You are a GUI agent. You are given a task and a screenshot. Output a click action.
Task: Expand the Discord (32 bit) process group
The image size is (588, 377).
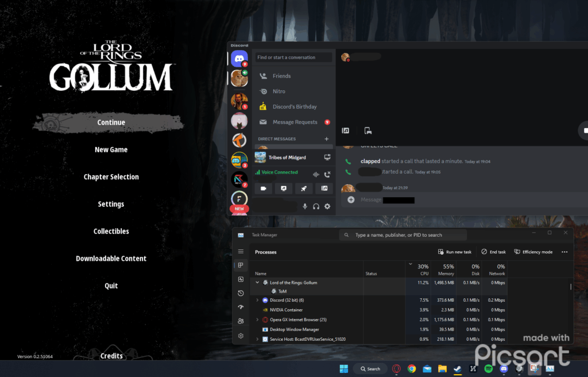point(257,300)
